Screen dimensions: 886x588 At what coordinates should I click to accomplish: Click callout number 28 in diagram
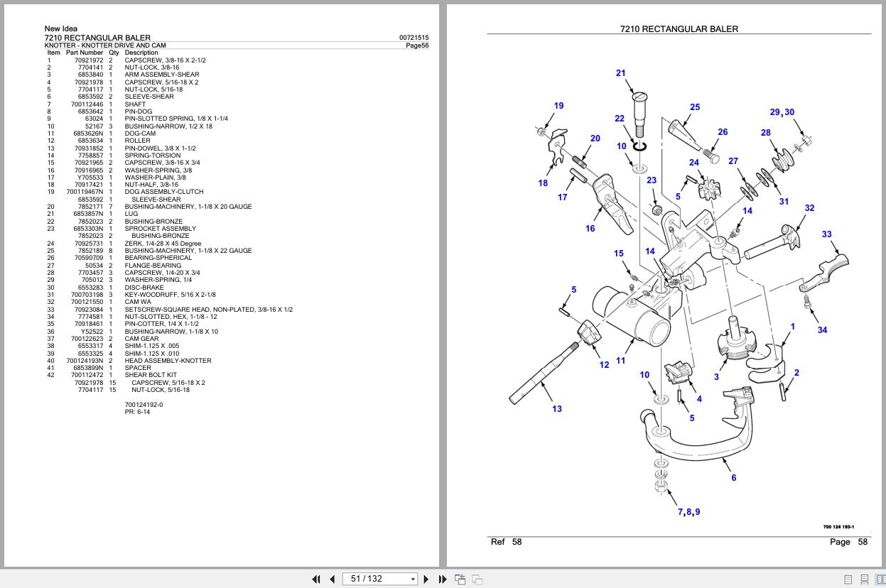pyautogui.click(x=765, y=133)
